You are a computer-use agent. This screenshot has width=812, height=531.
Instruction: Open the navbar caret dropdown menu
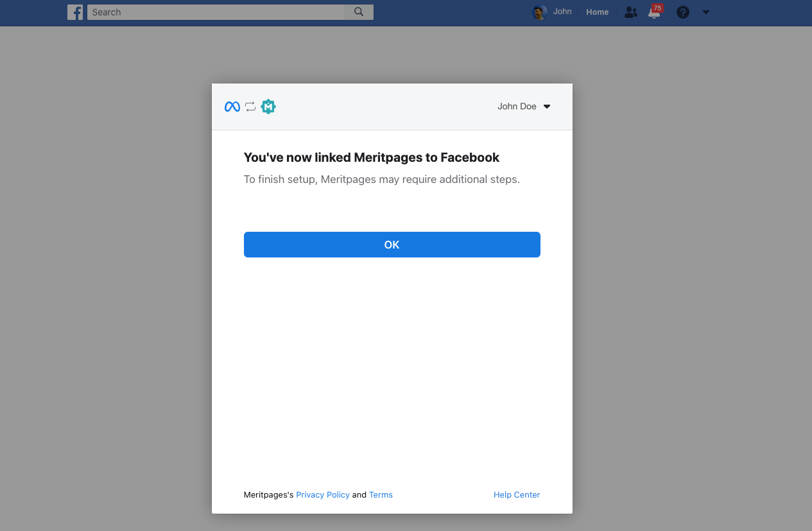tap(706, 12)
